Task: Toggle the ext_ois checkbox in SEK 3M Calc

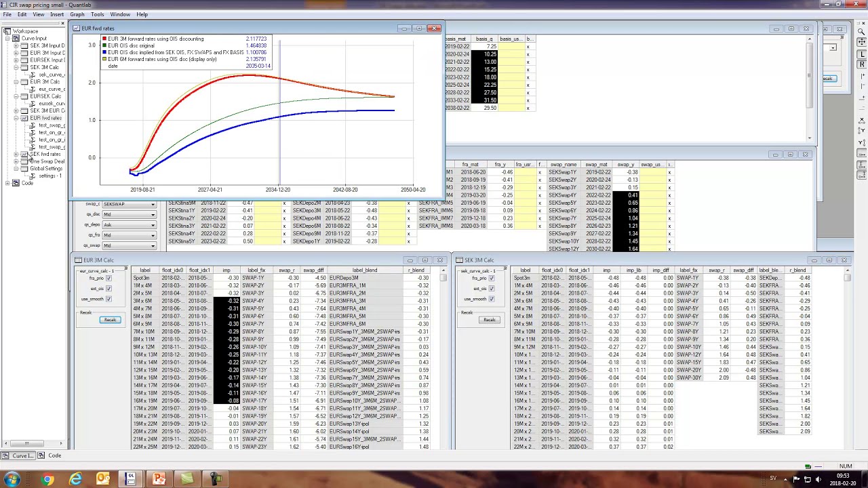Action: coord(491,289)
